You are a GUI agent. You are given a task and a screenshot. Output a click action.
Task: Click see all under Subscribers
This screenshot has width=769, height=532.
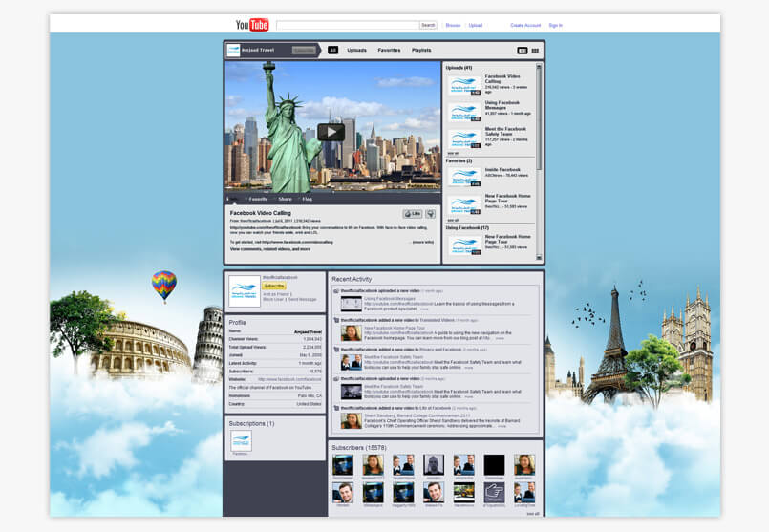533,513
